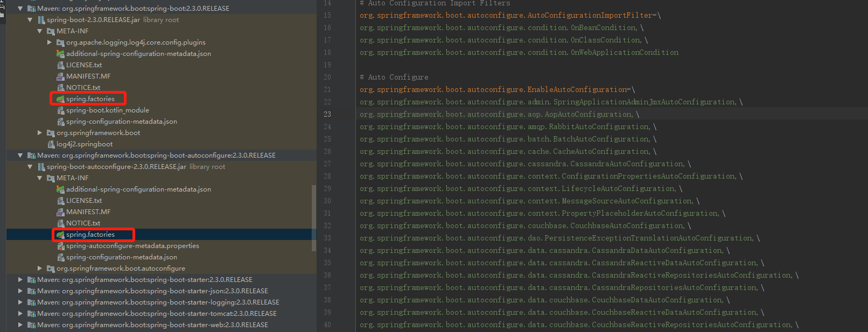Screen dimensions: 868x332
Task: Click spring-autoconfigure-metadata.properties file icon
Action: 60,246
